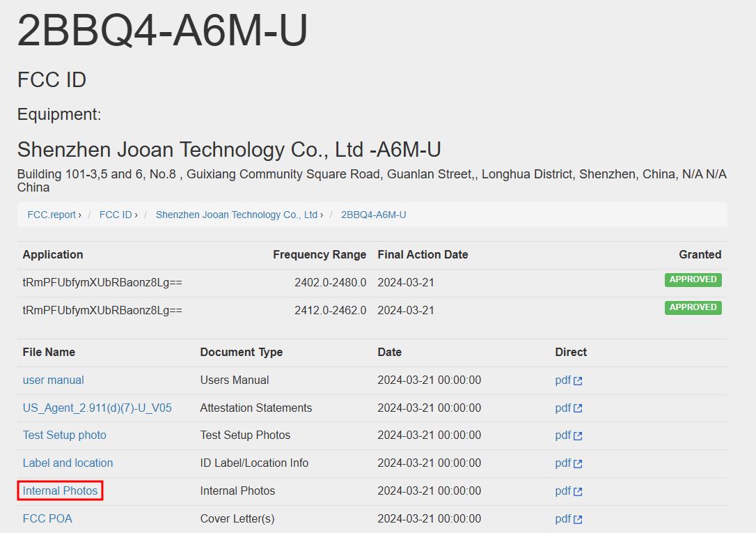The height and width of the screenshot is (533, 756).
Task: Open the FCC POA link
Action: (47, 518)
